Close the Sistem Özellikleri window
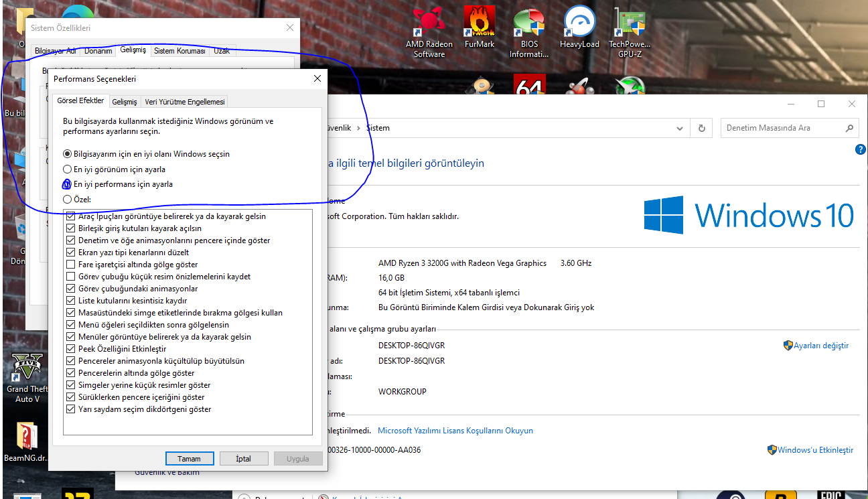The height and width of the screenshot is (499, 868). [x=290, y=27]
